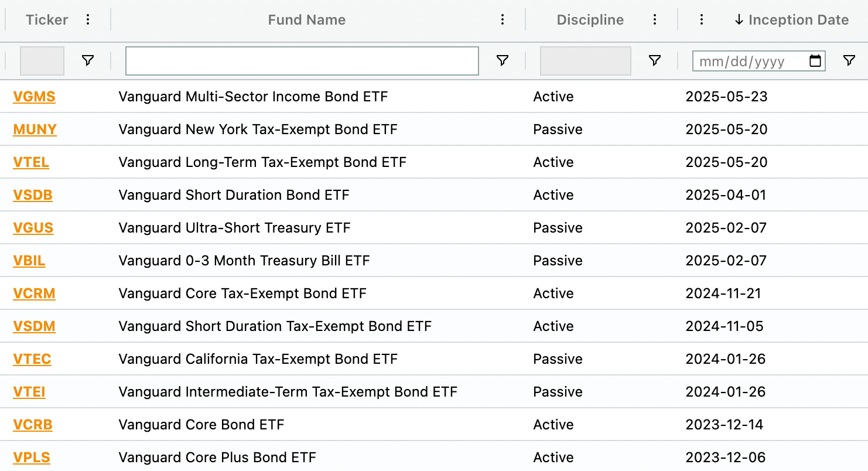This screenshot has height=471, width=868.
Task: Open the Inception Date column menu icon
Action: pyautogui.click(x=702, y=20)
